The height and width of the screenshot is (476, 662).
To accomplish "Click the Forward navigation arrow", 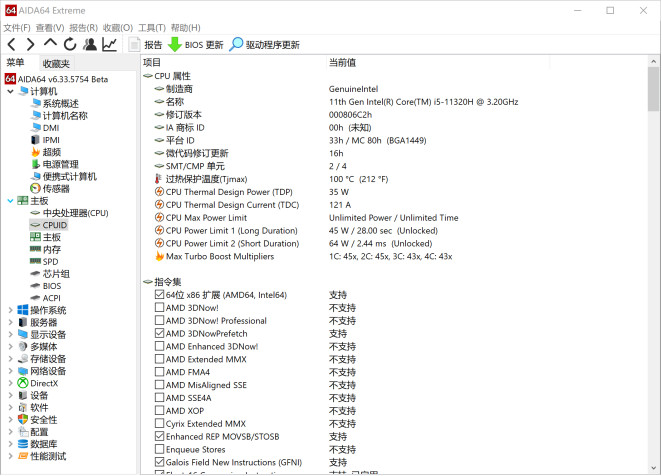I will click(x=31, y=45).
